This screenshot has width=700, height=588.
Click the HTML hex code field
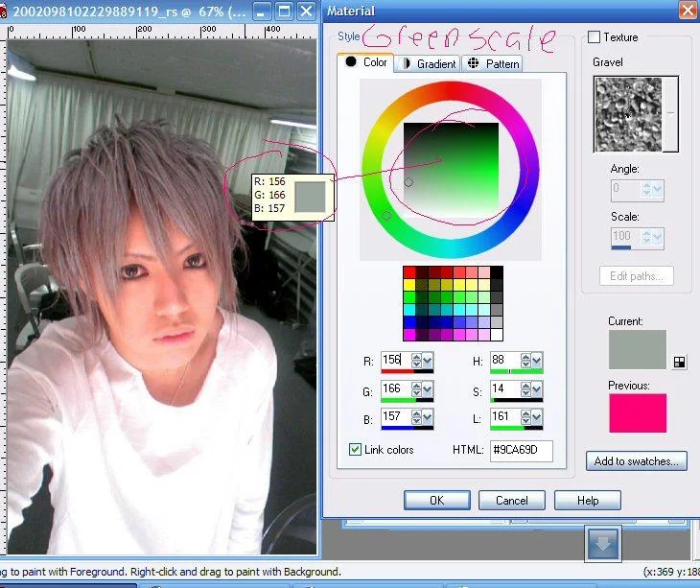521,450
